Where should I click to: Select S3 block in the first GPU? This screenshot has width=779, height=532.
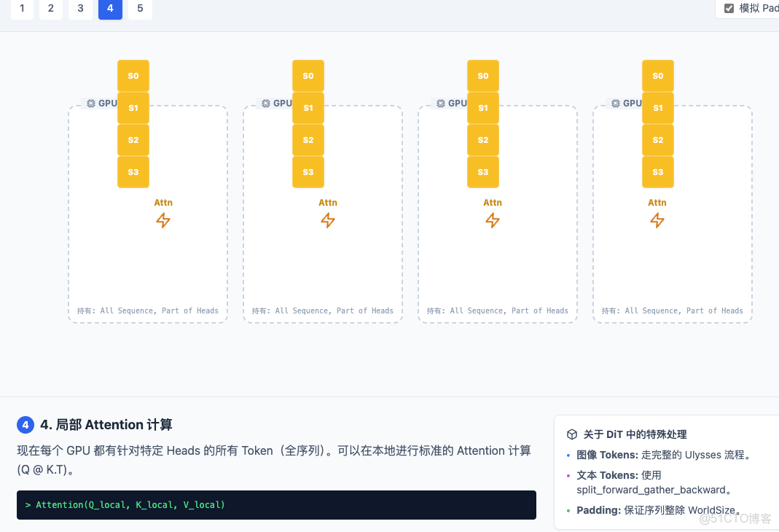coord(133,172)
